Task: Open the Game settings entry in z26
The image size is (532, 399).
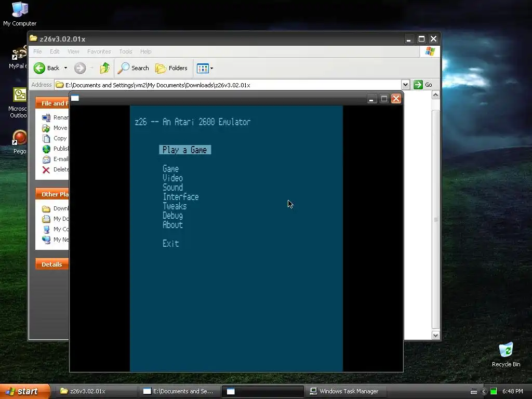Action: [x=170, y=169]
